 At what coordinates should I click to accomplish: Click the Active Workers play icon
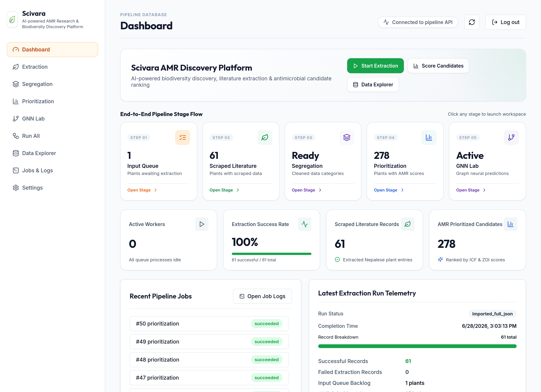[x=202, y=224]
